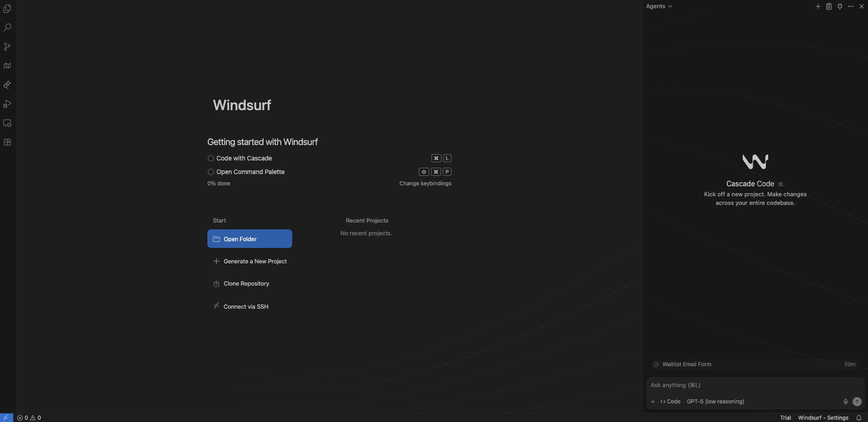Open the sparkle search icon in the activity bar
The height and width of the screenshot is (422, 868).
pyautogui.click(x=7, y=85)
